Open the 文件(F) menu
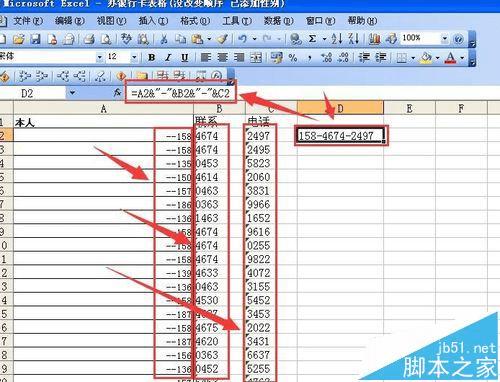500x382 pixels. pos(28,21)
